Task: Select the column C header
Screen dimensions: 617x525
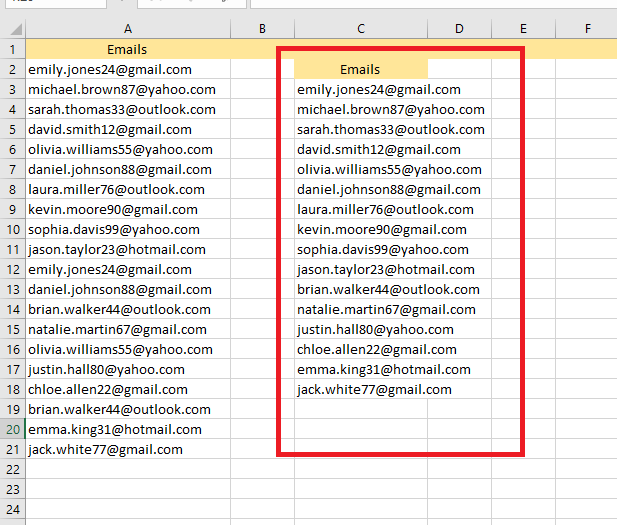Action: [360, 29]
